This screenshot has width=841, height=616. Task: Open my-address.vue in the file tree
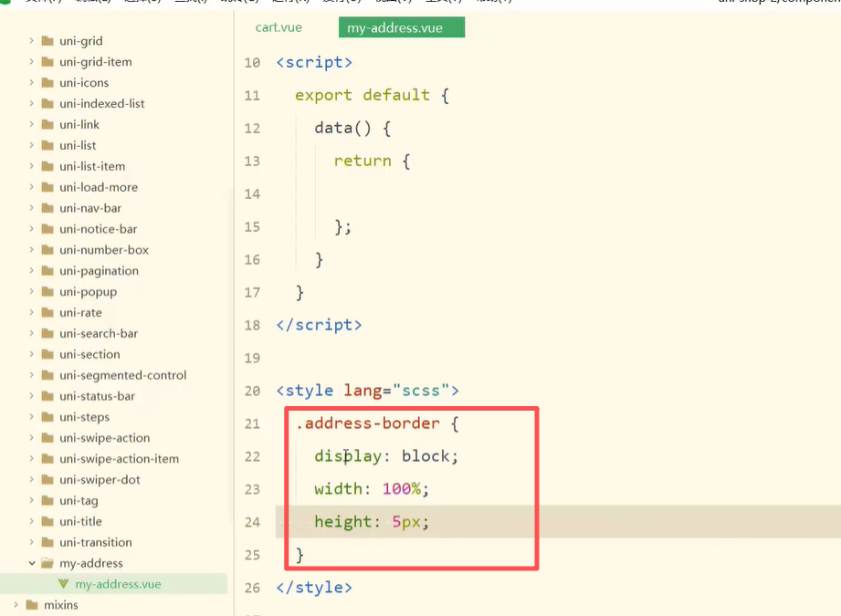[118, 584]
